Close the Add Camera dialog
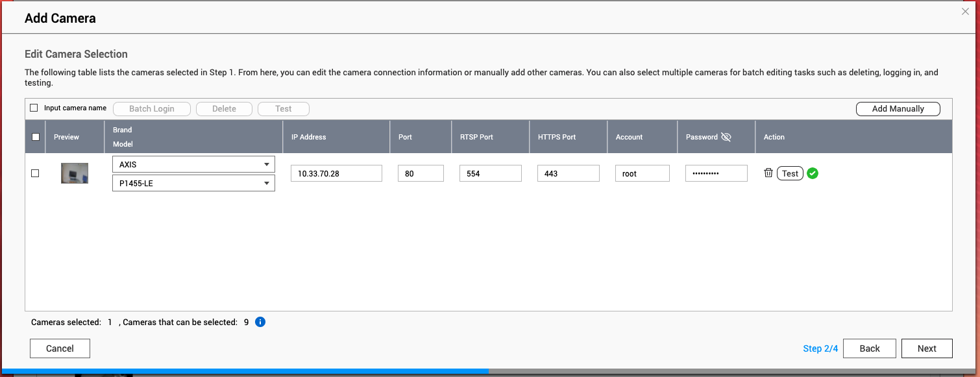Screen dimensions: 980x377 pos(965,11)
